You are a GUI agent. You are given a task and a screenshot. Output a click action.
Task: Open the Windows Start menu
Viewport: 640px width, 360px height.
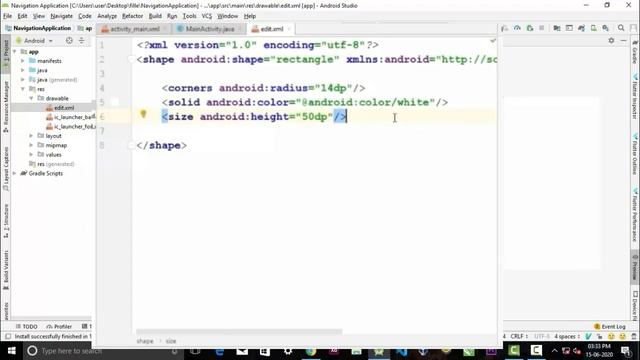[11, 351]
